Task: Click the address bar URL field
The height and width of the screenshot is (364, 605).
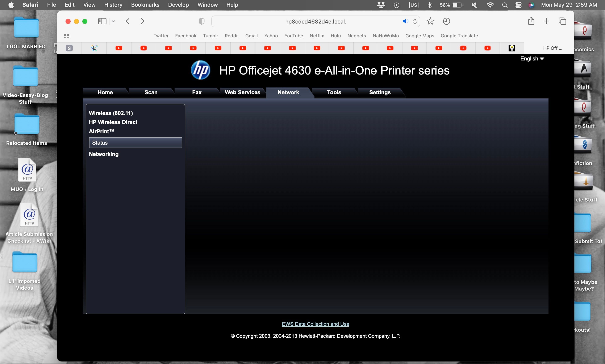Action: pos(315,22)
